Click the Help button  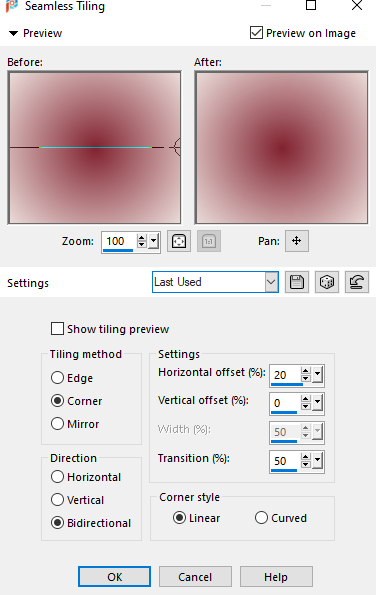pos(276,577)
